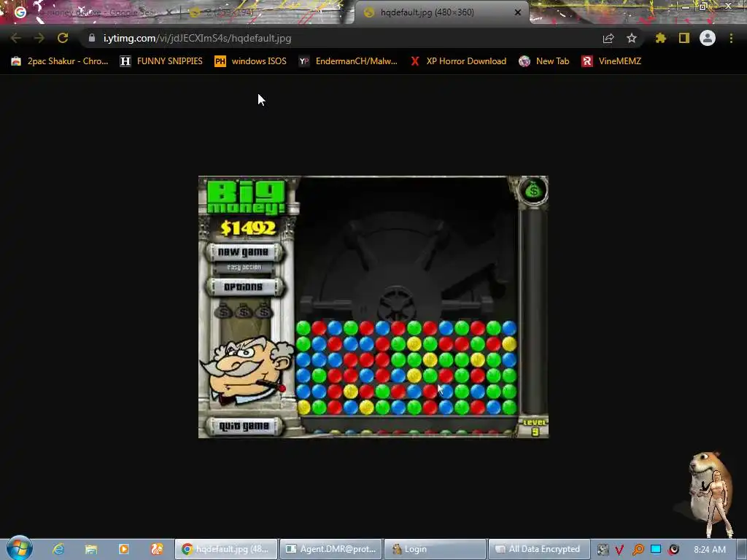The height and width of the screenshot is (560, 747).
Task: Switch to All Data Encrypted taskbar window
Action: tap(539, 549)
